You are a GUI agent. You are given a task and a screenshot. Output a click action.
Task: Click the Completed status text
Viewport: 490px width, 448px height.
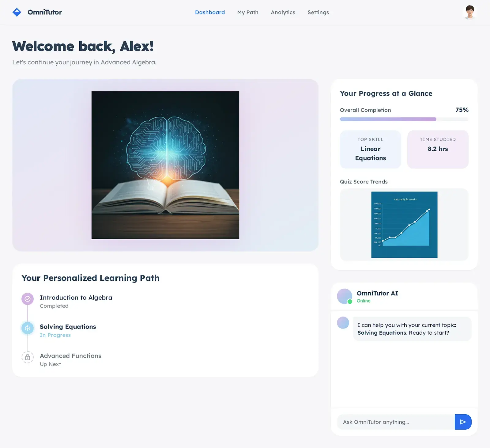click(x=54, y=306)
